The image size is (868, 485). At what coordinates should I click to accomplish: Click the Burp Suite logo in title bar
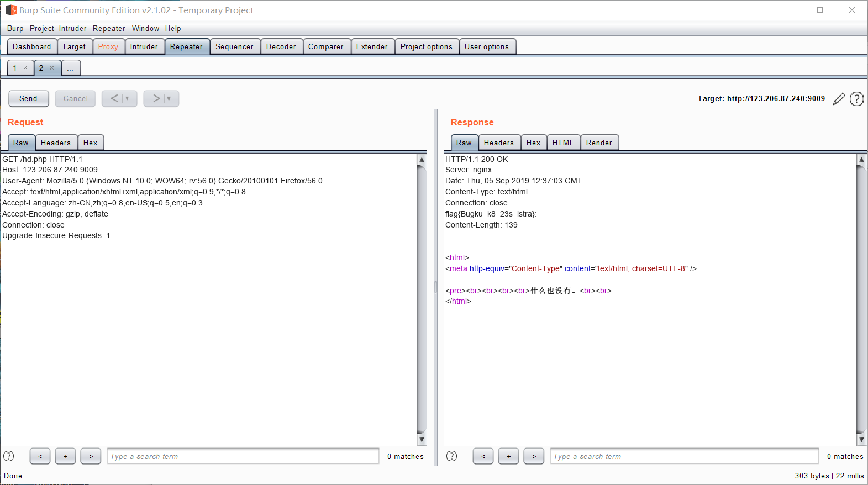tap(10, 10)
